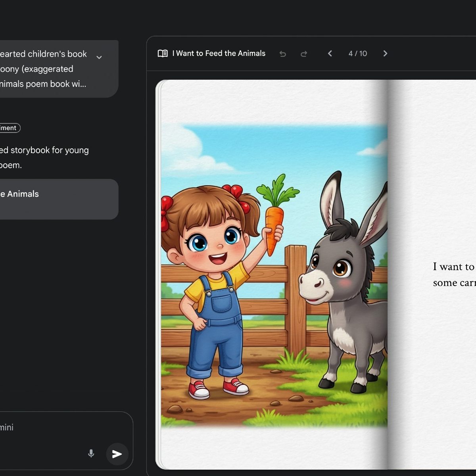
Task: Advance to the next storybook page
Action: (x=385, y=54)
